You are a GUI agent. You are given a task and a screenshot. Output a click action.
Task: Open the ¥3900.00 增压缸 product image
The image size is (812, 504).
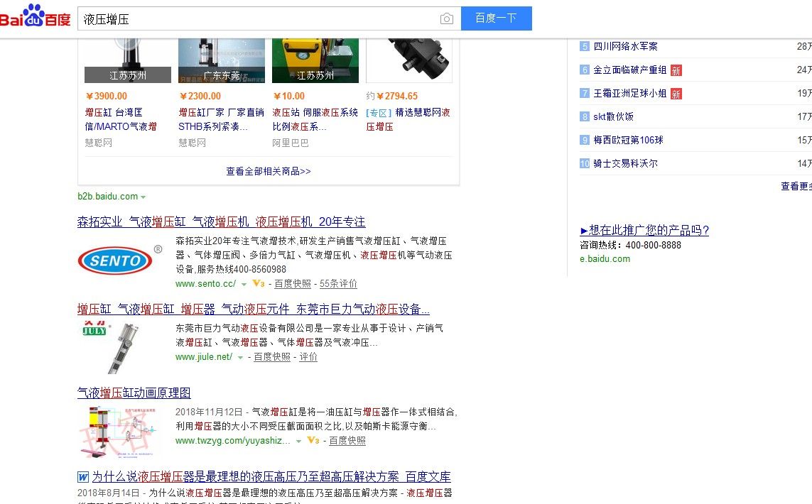tap(128, 60)
